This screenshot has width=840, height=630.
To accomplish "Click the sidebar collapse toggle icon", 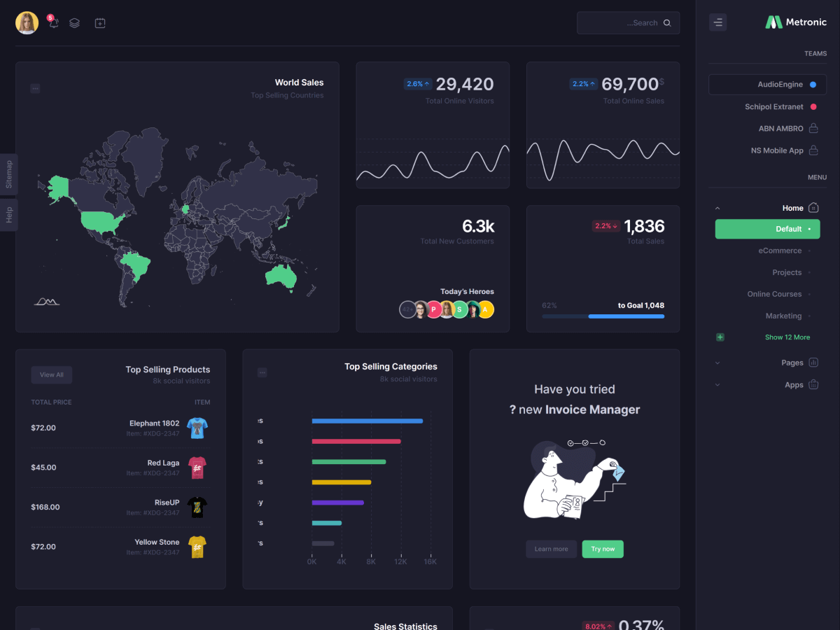I will pos(717,22).
